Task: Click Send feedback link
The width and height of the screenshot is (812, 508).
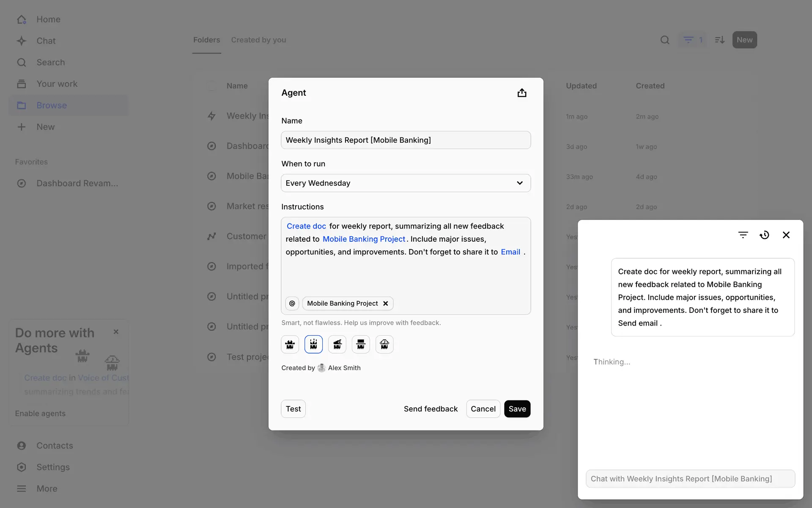Action: [x=431, y=409]
